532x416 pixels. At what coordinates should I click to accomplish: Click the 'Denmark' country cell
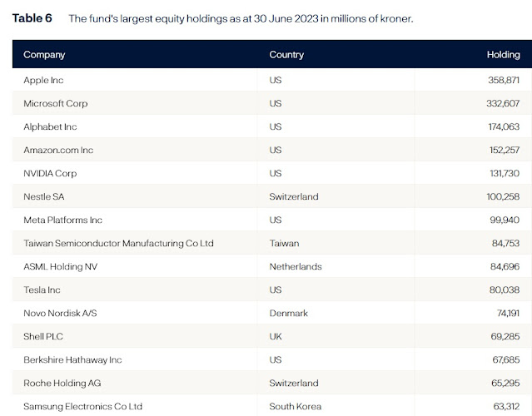[288, 314]
